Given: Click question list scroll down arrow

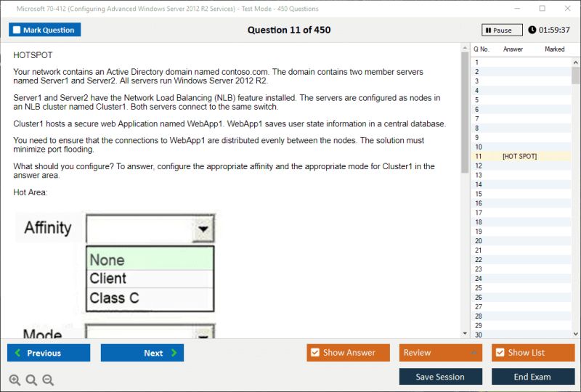Looking at the screenshot, I should click(575, 334).
